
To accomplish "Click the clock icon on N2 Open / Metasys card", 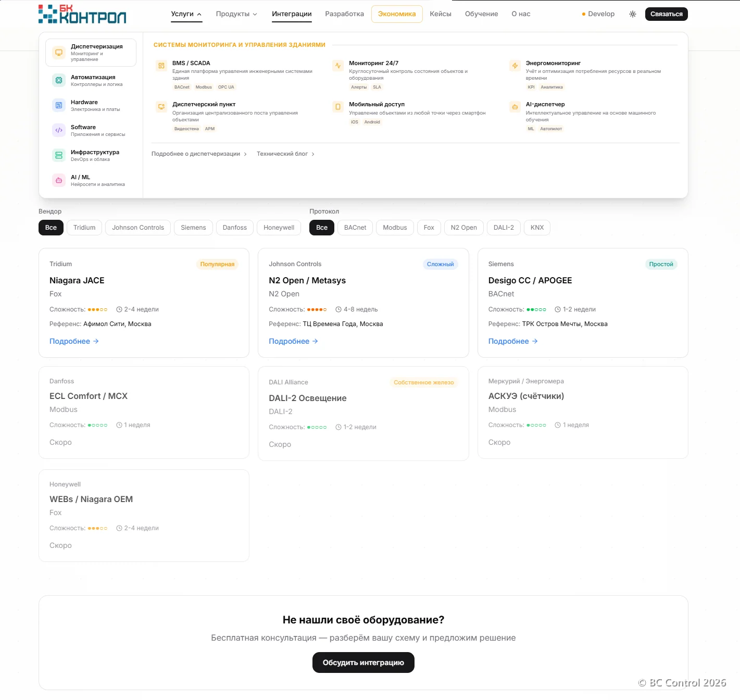I will click(338, 309).
